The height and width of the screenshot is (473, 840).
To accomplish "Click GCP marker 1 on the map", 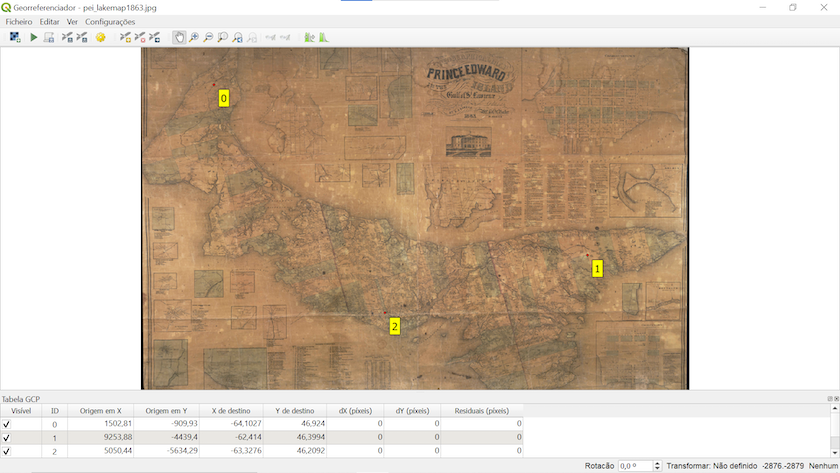I will tap(598, 268).
